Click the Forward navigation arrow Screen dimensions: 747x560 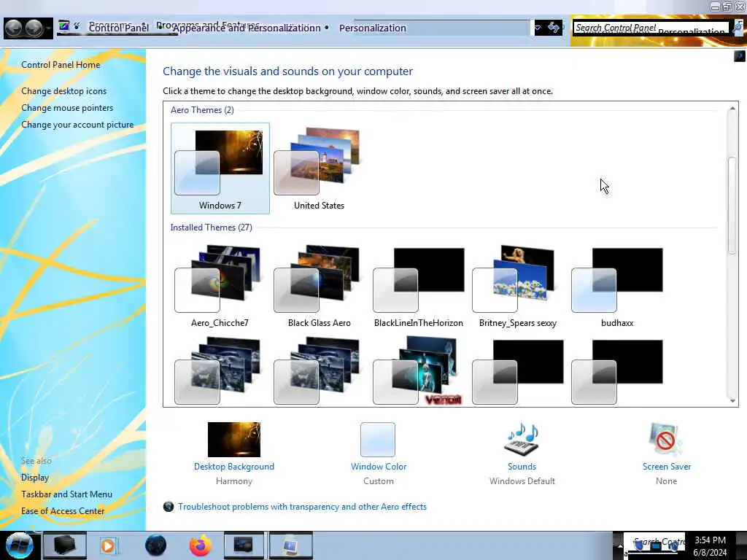click(34, 28)
